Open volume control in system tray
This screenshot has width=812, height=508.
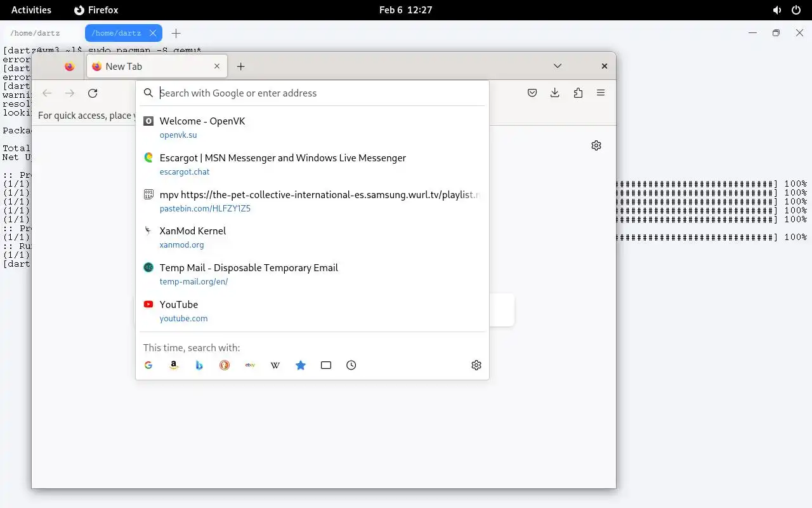coord(777,10)
